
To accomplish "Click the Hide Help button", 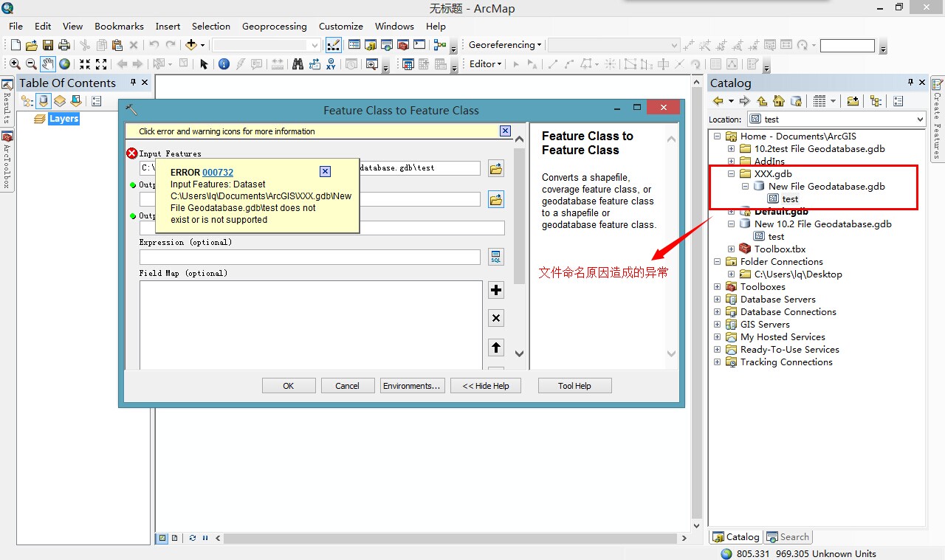I will (x=486, y=386).
